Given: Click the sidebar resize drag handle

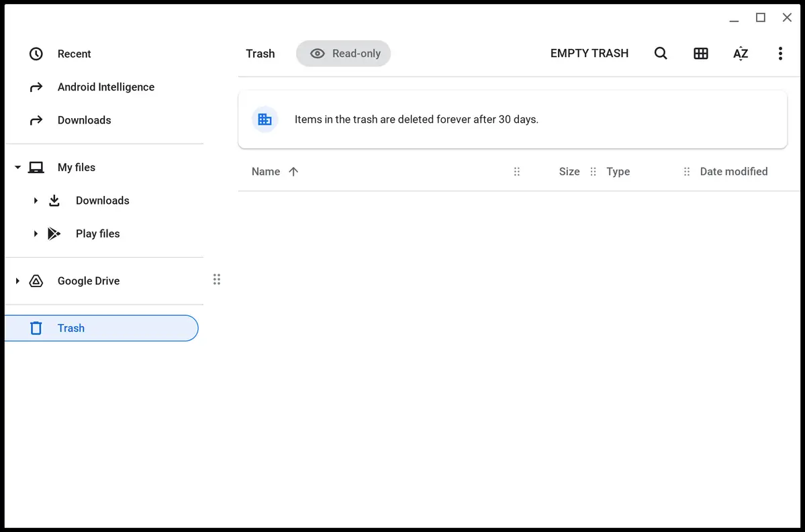Looking at the screenshot, I should 216,280.
